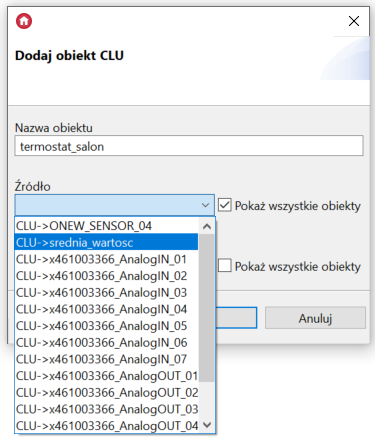Uncheck Pokaż wszystkie obiekty next to Źródło
The width and height of the screenshot is (375, 442).
(x=225, y=205)
